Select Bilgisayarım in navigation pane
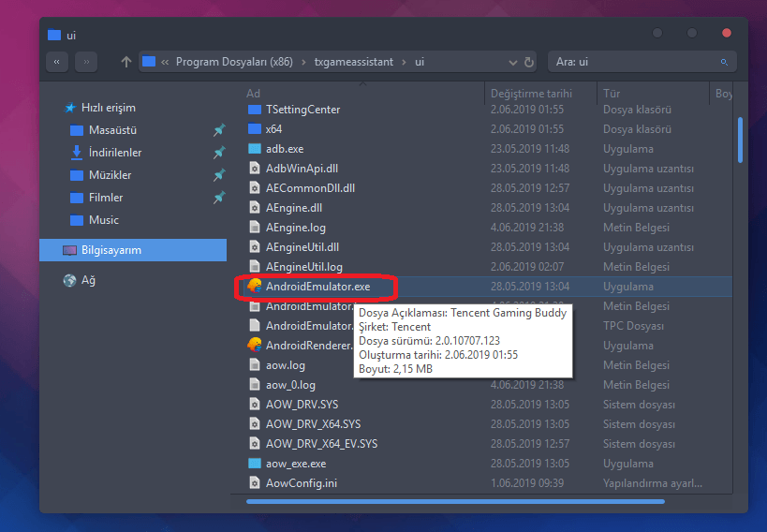Viewport: 767px width, 532px height. pos(133,250)
